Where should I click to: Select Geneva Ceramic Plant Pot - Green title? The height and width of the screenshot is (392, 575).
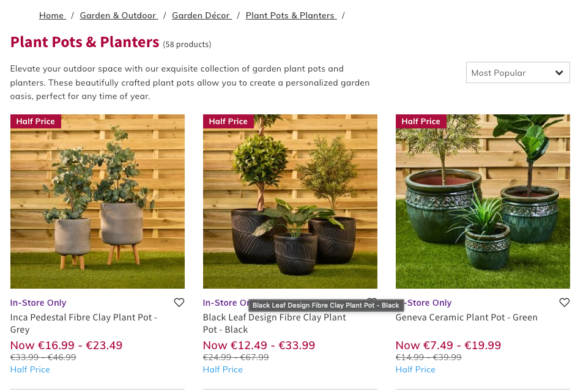click(x=466, y=317)
